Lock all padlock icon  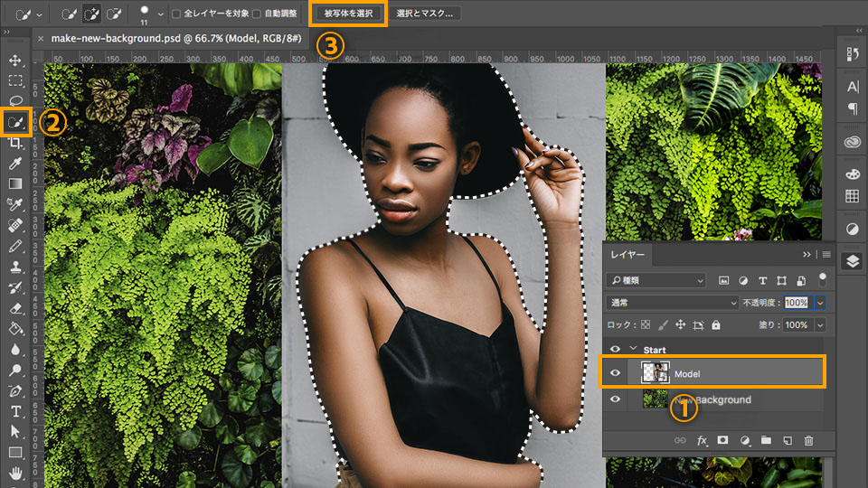pyautogui.click(x=716, y=324)
